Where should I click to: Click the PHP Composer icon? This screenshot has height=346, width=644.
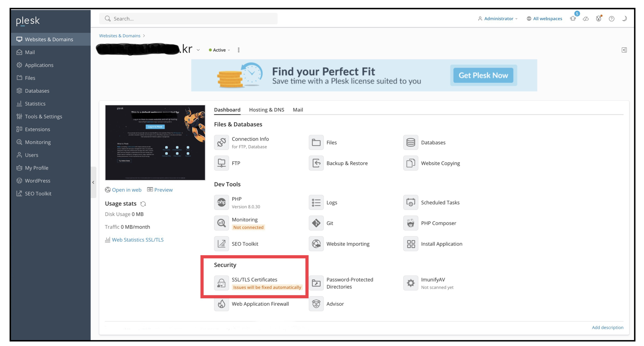coord(411,223)
